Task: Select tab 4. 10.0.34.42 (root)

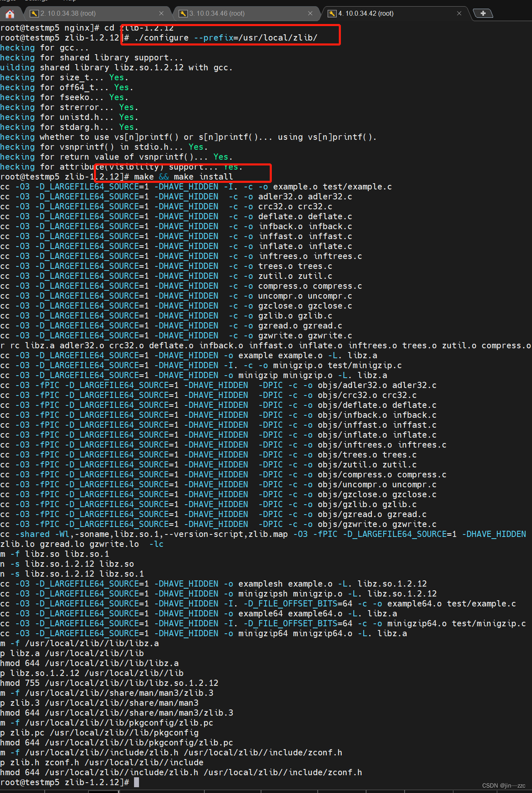Action: point(395,14)
